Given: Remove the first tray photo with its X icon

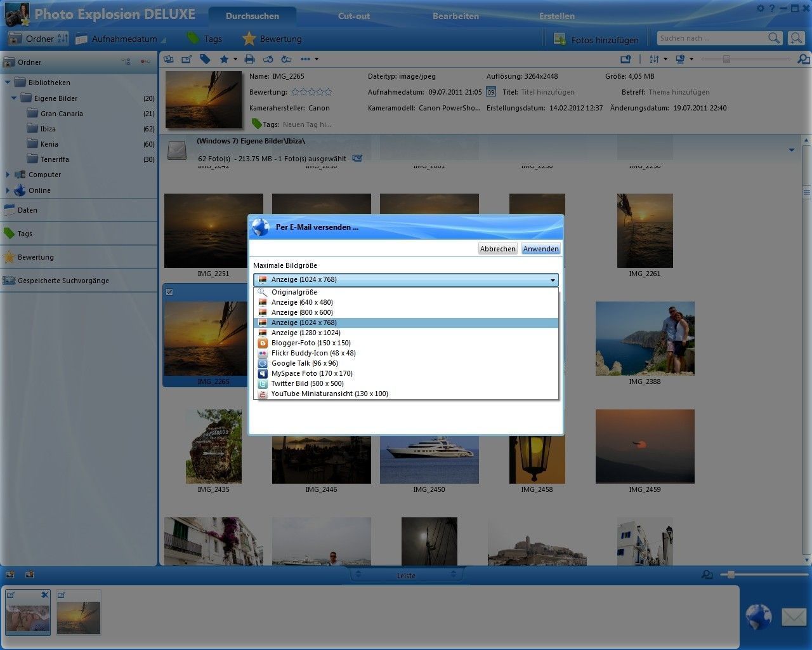Looking at the screenshot, I should coord(44,595).
